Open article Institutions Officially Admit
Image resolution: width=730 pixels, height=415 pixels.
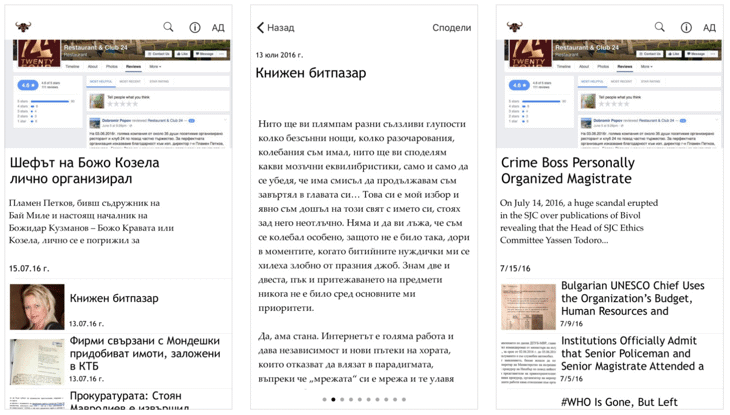click(x=632, y=353)
